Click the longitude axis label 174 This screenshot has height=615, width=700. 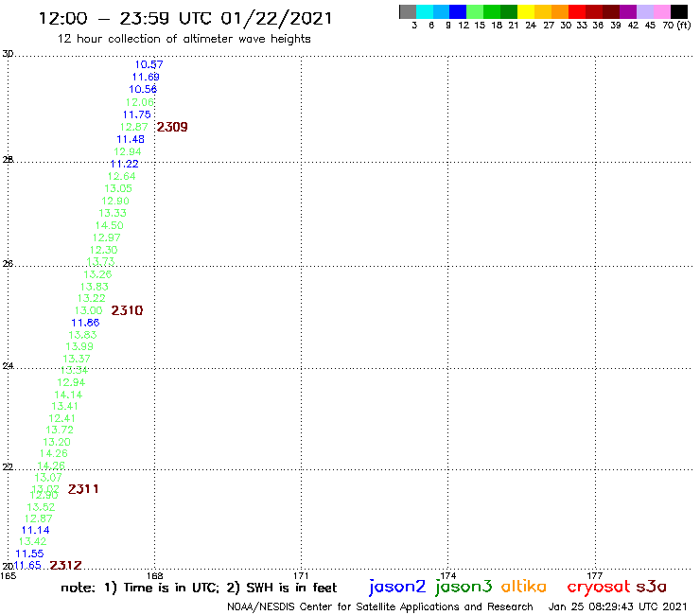pos(448,576)
